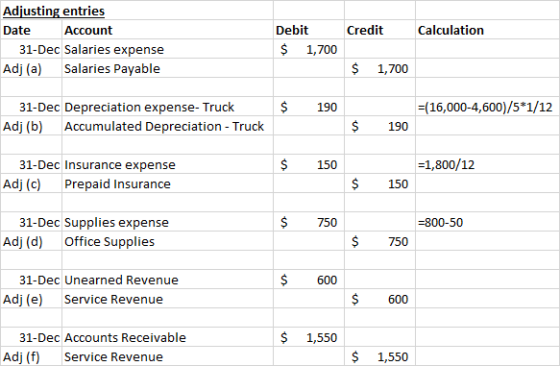560x366 pixels.
Task: Select Accumulated Depreciation credit amount 190
Action: tap(380, 126)
